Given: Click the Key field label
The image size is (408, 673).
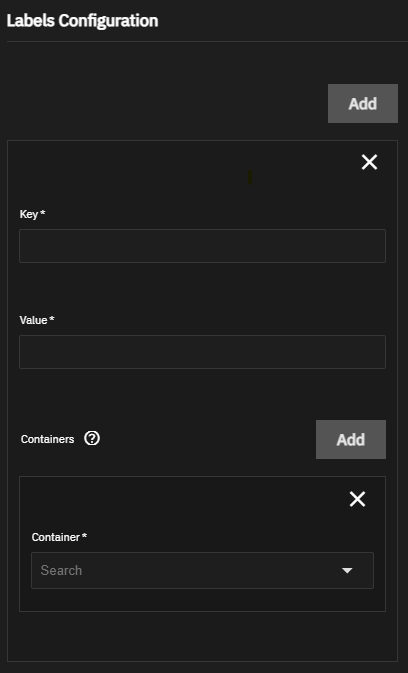Looking at the screenshot, I should pyautogui.click(x=29, y=214).
